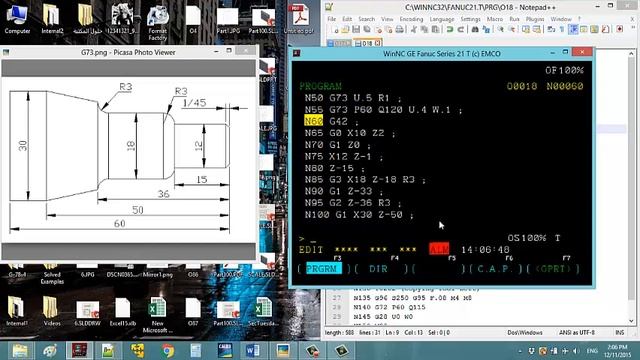Click program line N50 G73 U.5 R1

(x=353, y=98)
